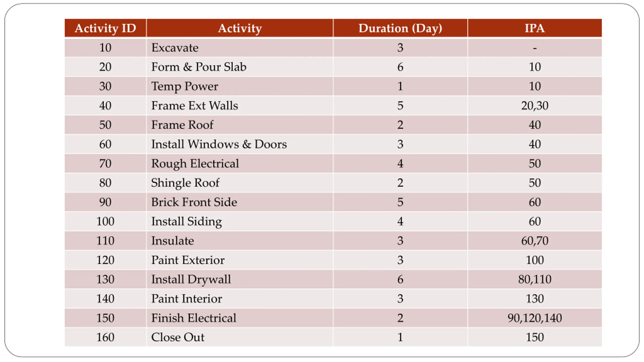Viewport: 644px width, 362px height.
Task: Select the IPA column header
Action: tap(535, 28)
